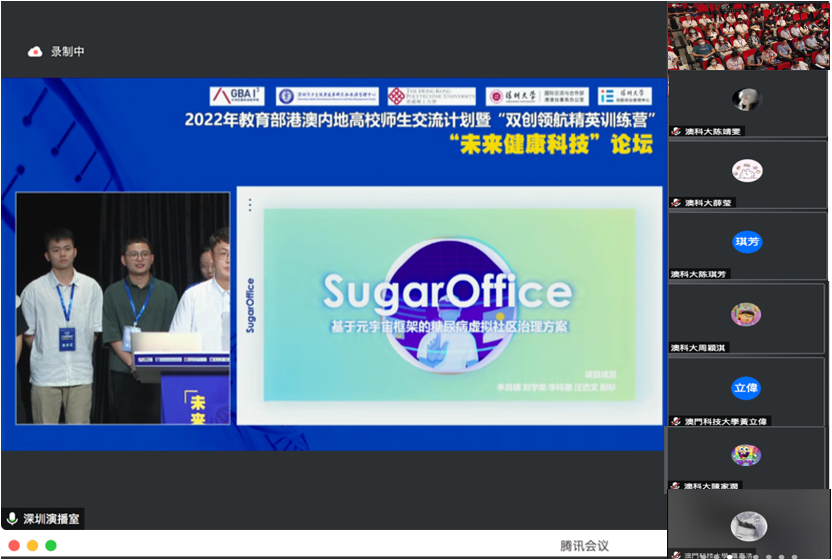Click the “未来健康科技”论坛 yellow heading

551,144
